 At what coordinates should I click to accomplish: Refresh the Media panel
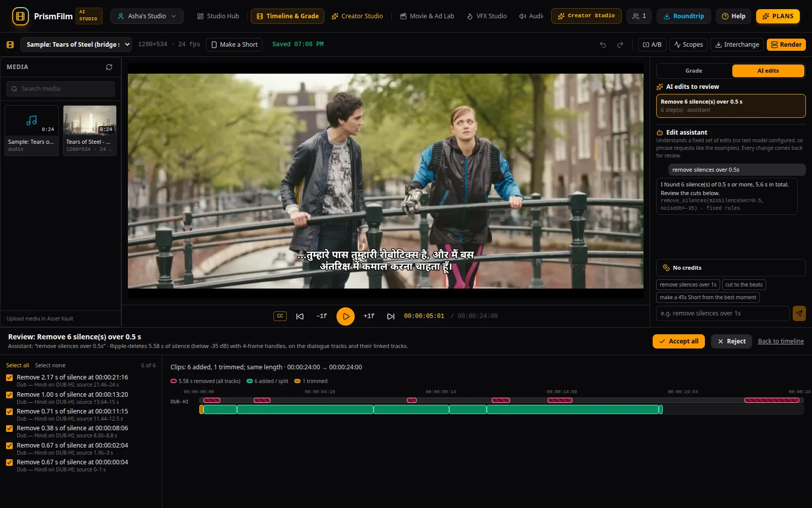pyautogui.click(x=109, y=67)
